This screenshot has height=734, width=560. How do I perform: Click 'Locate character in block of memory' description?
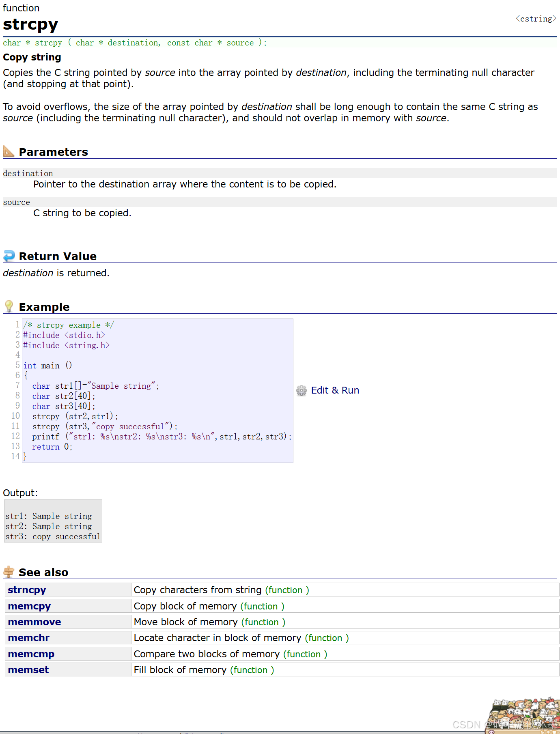[218, 638]
